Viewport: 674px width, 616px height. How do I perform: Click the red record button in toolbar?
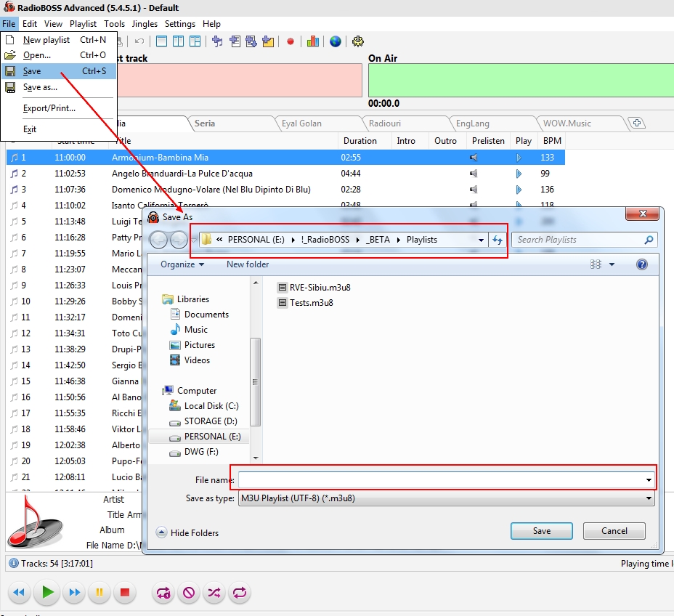click(291, 41)
